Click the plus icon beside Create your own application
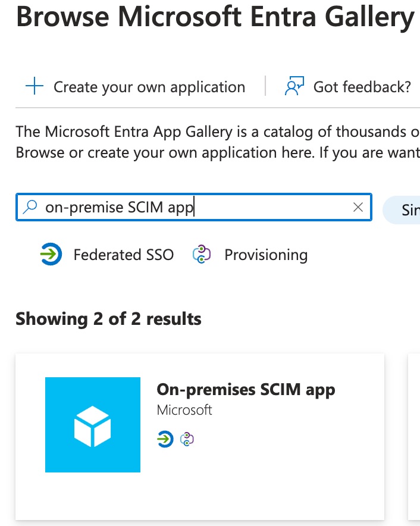The width and height of the screenshot is (420, 526). pyautogui.click(x=34, y=86)
